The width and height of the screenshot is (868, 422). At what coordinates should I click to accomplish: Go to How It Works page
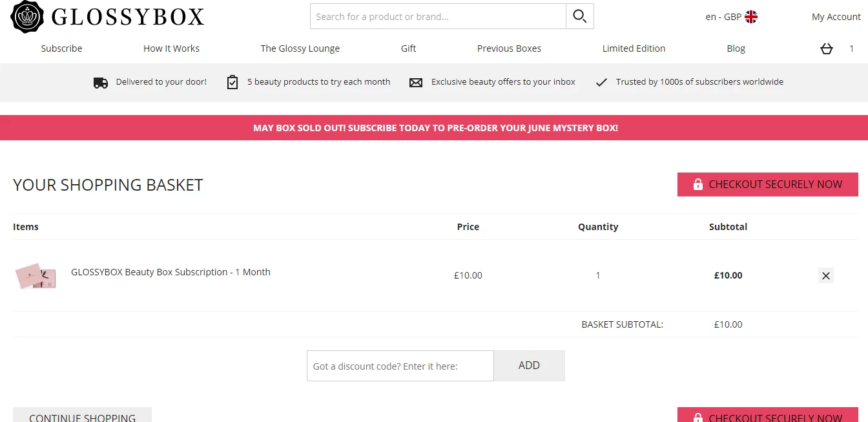171,48
